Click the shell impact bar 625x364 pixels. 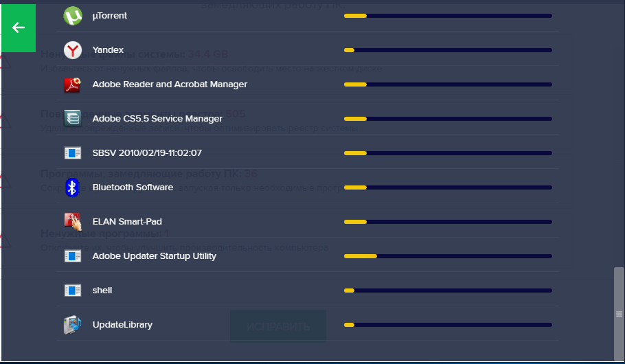coord(448,291)
